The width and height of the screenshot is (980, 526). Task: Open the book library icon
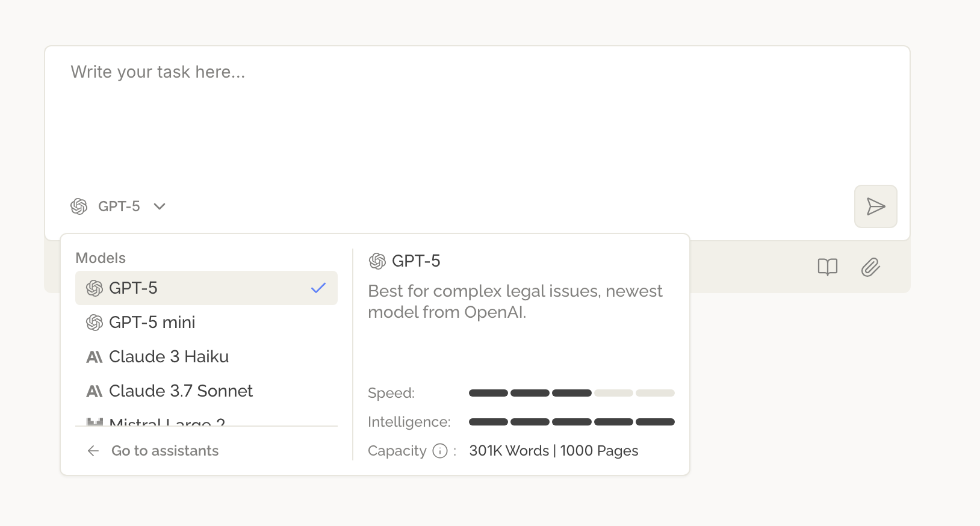pyautogui.click(x=828, y=267)
